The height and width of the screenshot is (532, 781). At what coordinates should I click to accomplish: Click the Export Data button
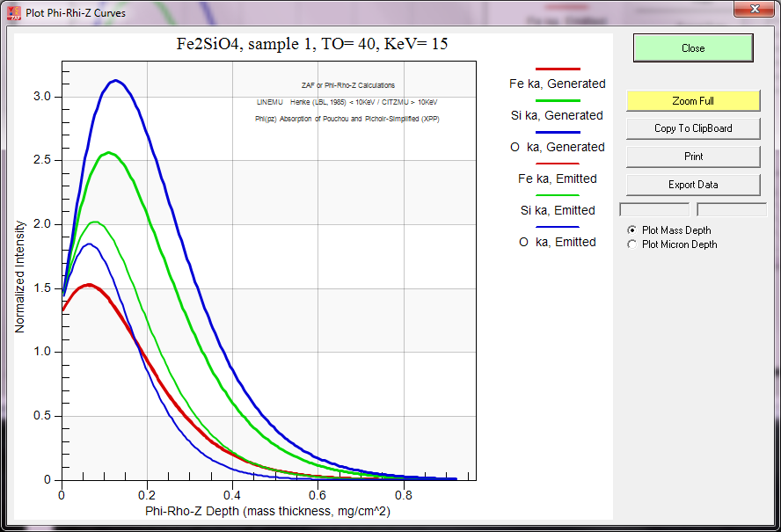693,185
